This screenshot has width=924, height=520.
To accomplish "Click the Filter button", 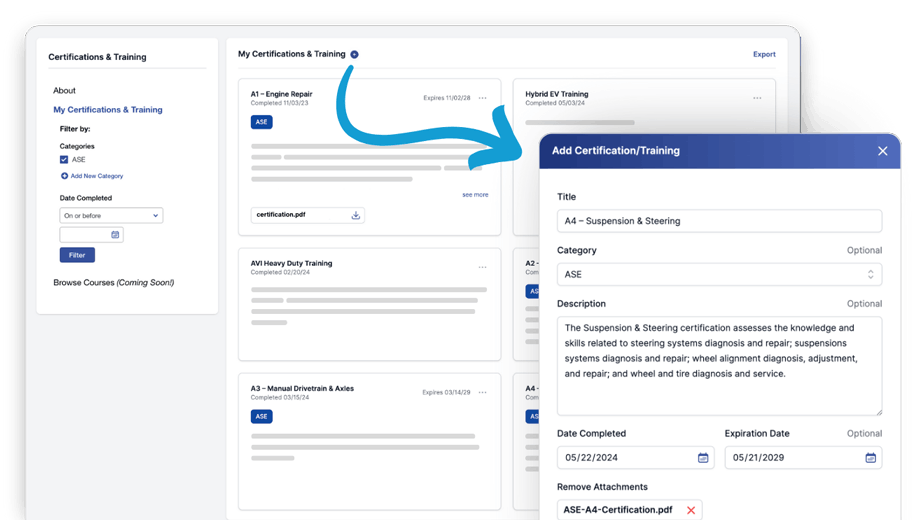I will [77, 255].
